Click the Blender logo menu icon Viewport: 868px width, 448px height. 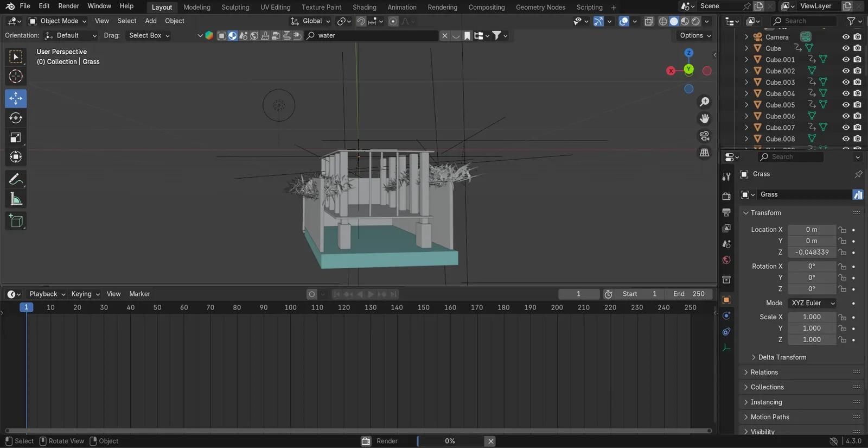10,6
